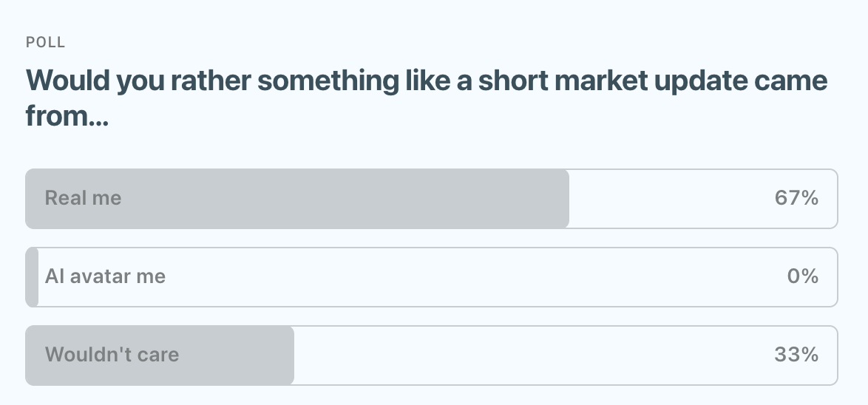
Task: Click the unfilled middle area of Wouldn't care bar
Action: (518, 355)
